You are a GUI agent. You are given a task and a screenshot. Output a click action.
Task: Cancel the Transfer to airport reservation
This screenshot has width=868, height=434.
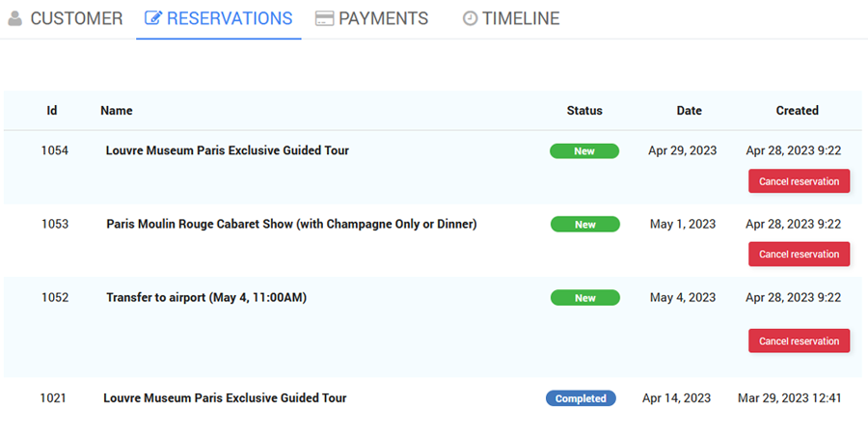pyautogui.click(x=799, y=341)
